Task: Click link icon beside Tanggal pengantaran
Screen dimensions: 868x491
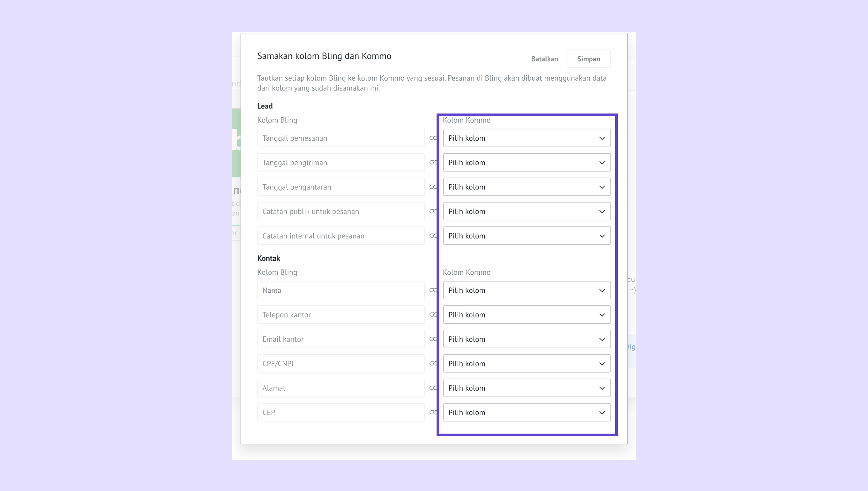Action: click(x=433, y=187)
